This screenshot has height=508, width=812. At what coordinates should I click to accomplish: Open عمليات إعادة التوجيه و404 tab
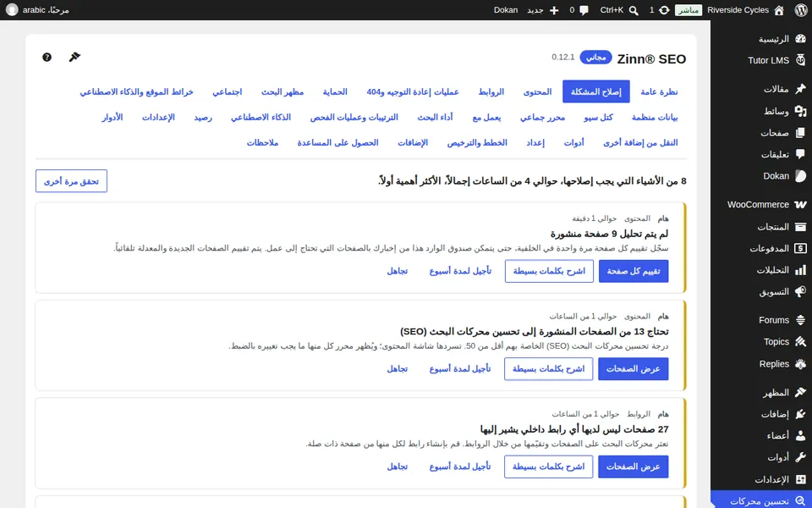(x=413, y=91)
